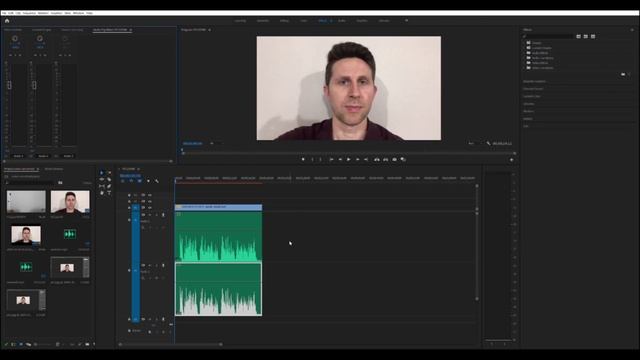
Task: Click Export Frame camera icon
Action: (394, 160)
